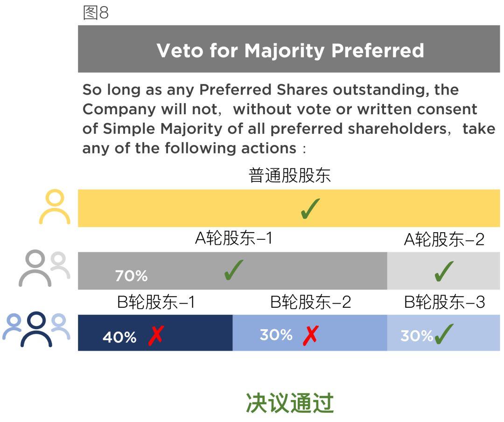Image resolution: width=504 pixels, height=422 pixels.
Task: Click the Veto for Majority Preferred header
Action: click(x=289, y=49)
